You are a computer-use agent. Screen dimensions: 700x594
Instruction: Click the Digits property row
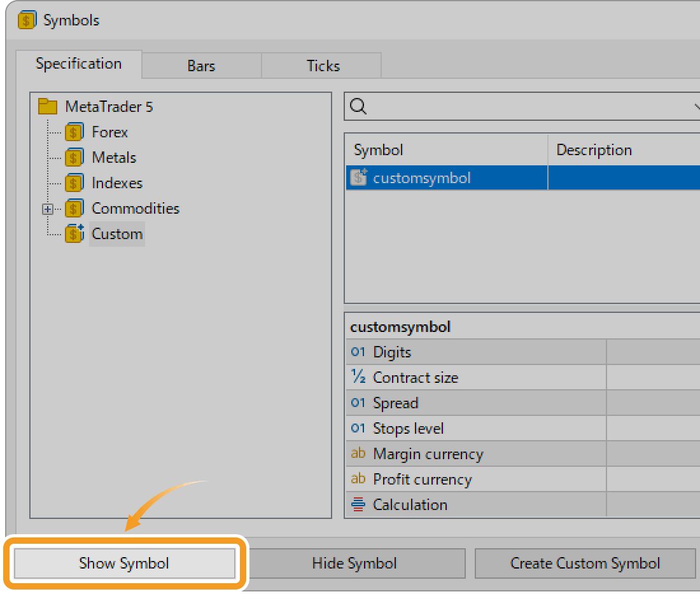coord(522,352)
